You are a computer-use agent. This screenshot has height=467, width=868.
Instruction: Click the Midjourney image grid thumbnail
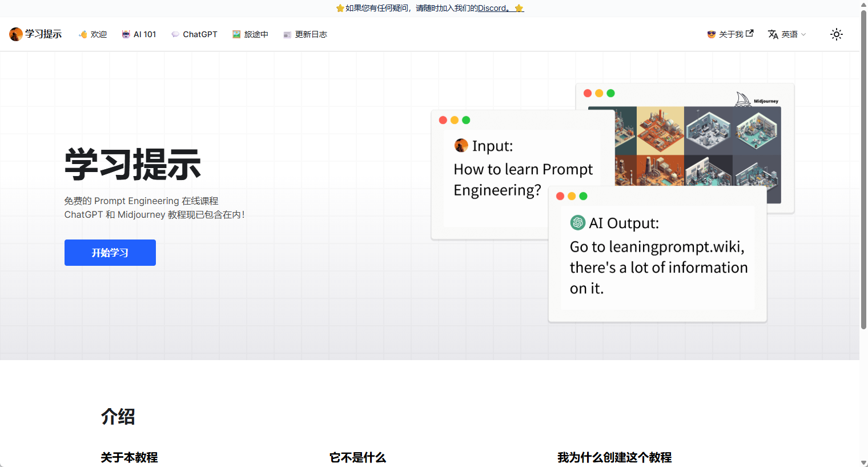click(x=698, y=146)
